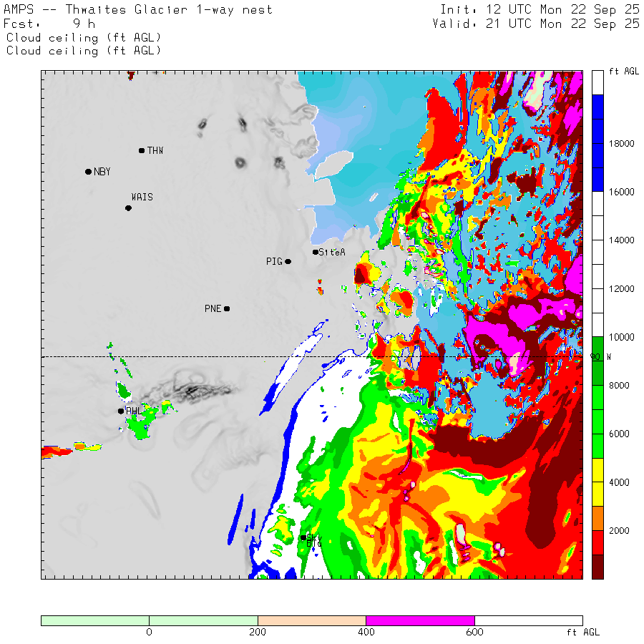644x644 pixels.
Task: Click the 200 label on horizontal legend
Action: click(x=258, y=633)
